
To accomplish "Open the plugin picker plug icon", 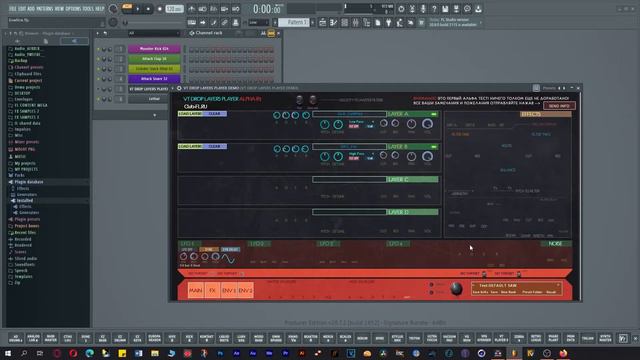I will (x=389, y=23).
